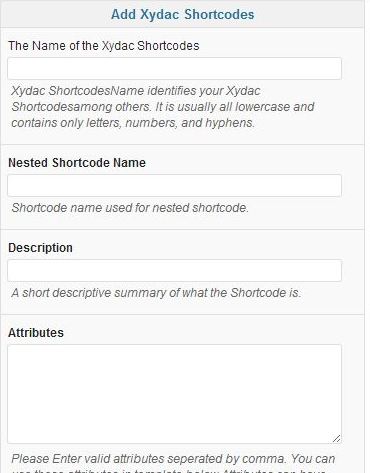
Task: Click the hint line 'contains only letters, numbers, and hyphens'
Action: pyautogui.click(x=133, y=123)
